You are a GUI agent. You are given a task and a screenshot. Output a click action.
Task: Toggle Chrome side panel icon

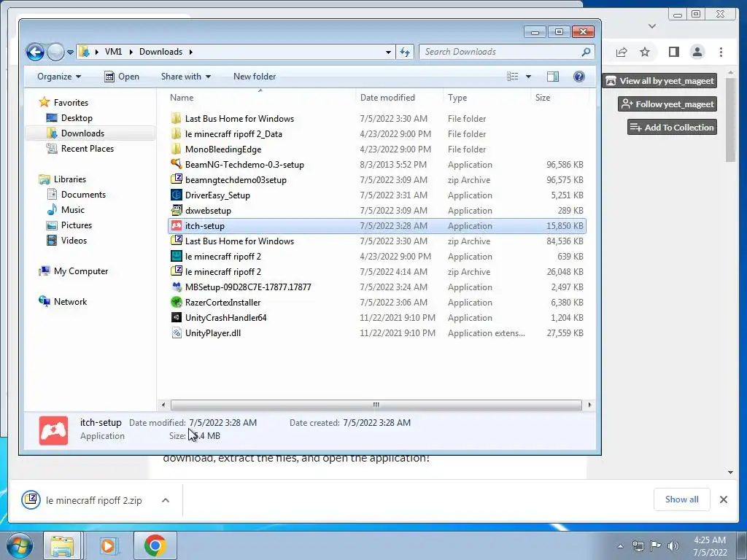673,52
